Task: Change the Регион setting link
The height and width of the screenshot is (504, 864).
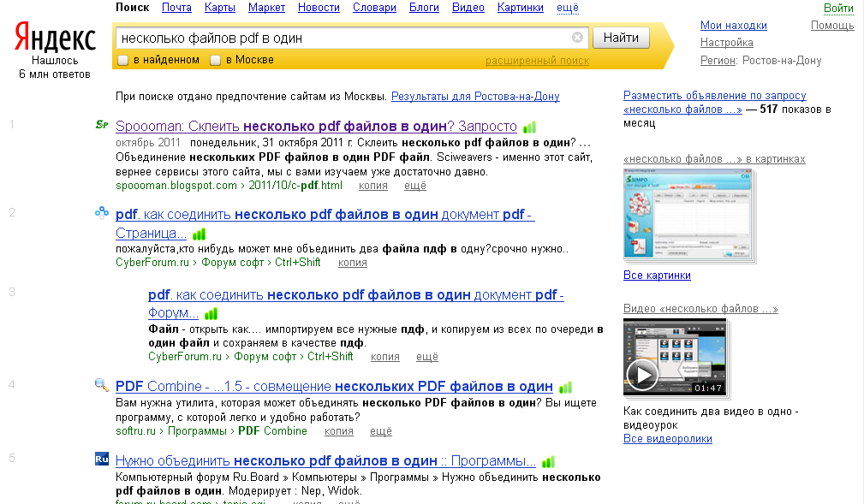Action: [718, 61]
